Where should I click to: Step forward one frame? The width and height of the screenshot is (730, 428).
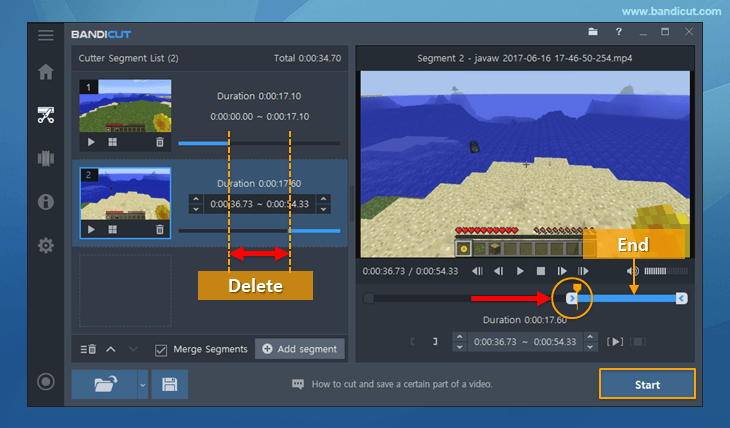tap(562, 271)
